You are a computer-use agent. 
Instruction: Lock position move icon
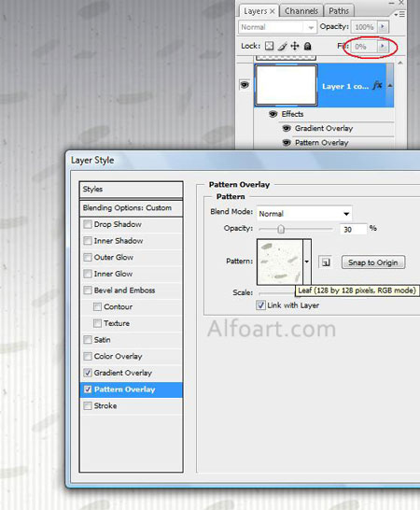tap(295, 46)
